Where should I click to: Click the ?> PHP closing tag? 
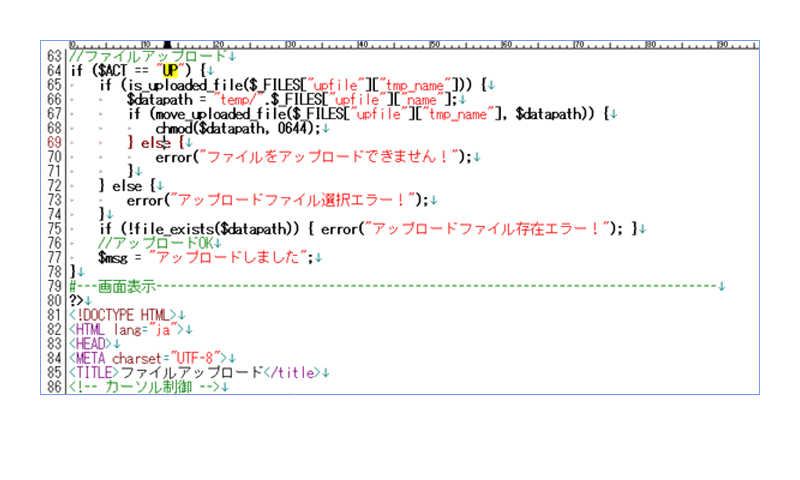click(x=76, y=301)
